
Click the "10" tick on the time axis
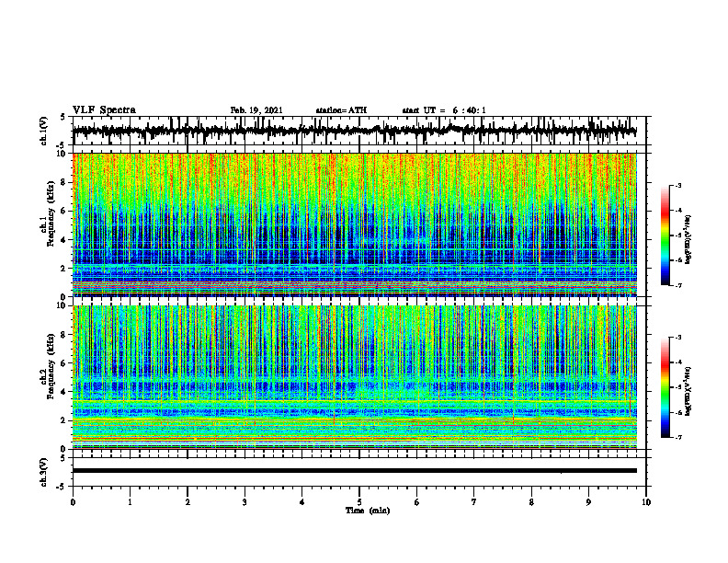pos(646,502)
